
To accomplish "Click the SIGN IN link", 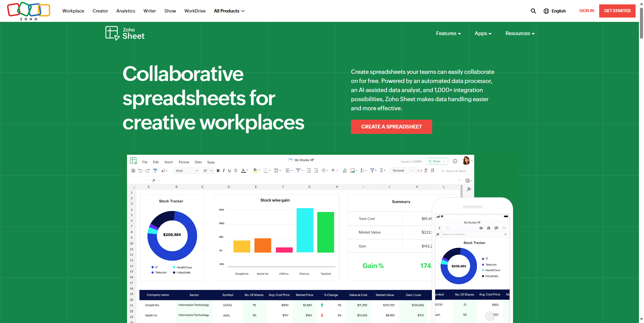I will (x=586, y=11).
